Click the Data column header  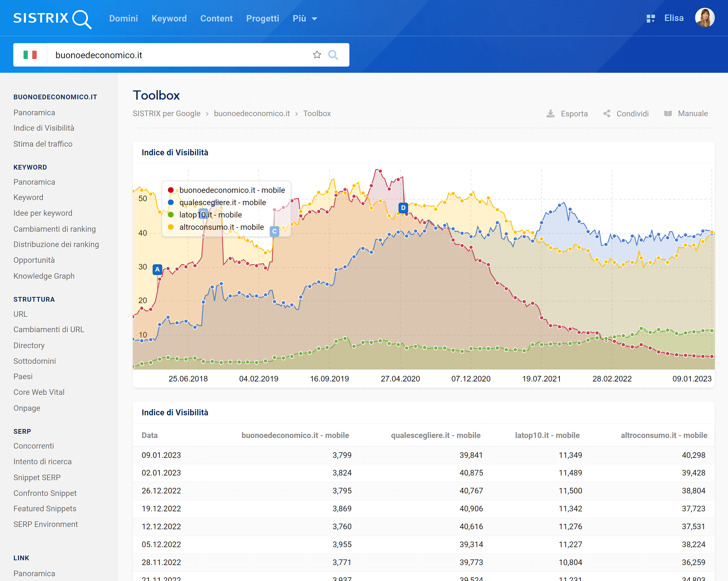pos(150,435)
